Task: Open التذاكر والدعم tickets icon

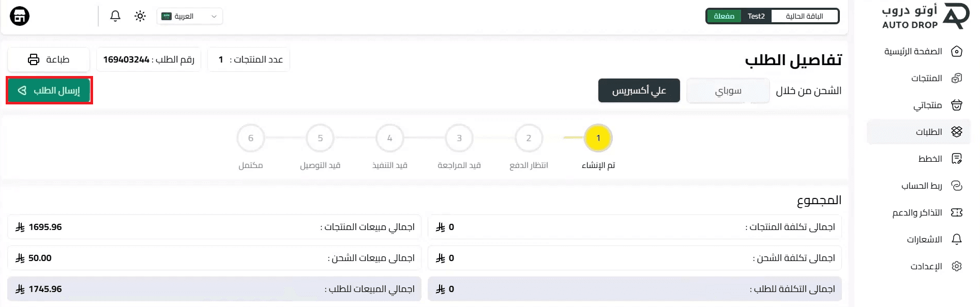Action: [x=957, y=212]
